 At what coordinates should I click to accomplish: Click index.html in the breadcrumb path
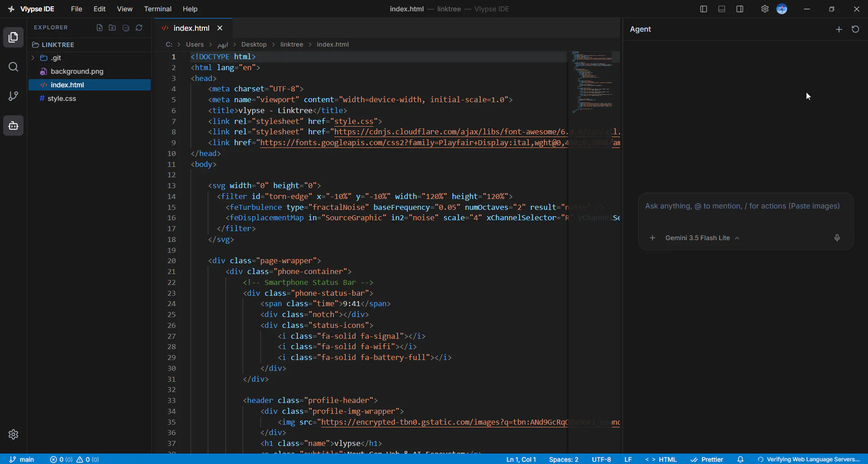[333, 44]
